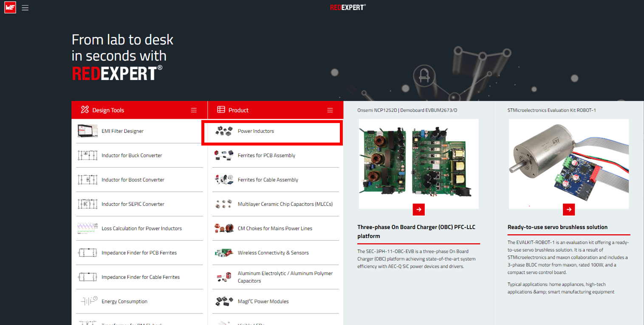This screenshot has width=644, height=325.
Task: Click the Boost Converter circuit icon
Action: [88, 180]
